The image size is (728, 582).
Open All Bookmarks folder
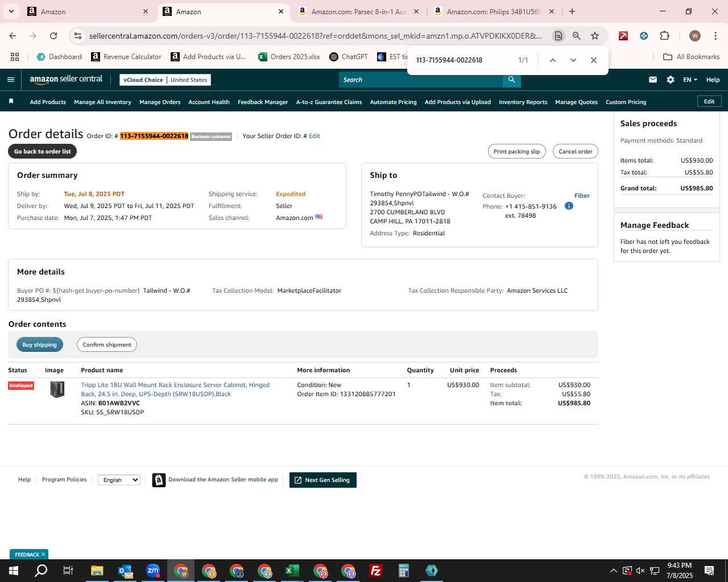[691, 57]
